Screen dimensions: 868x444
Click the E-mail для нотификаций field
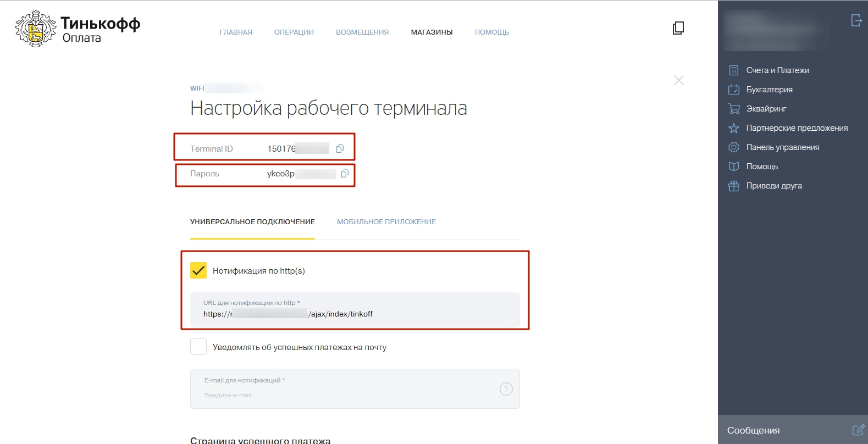[x=346, y=394]
